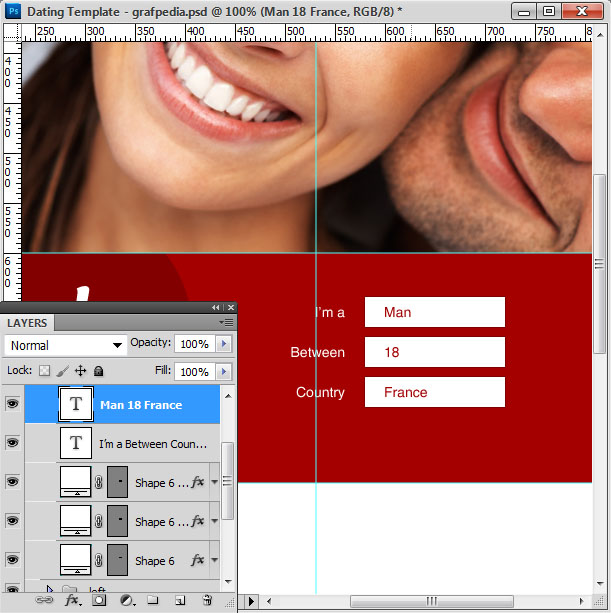Viewport: 611px width, 613px height.
Task: Click the document horizontal scrollbar thumb
Action: pyautogui.click(x=432, y=601)
